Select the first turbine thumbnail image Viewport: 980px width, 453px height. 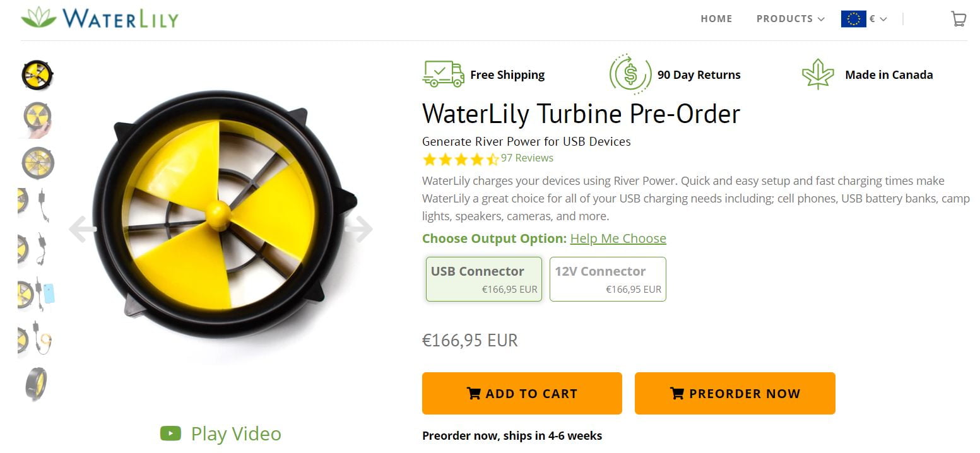(37, 76)
